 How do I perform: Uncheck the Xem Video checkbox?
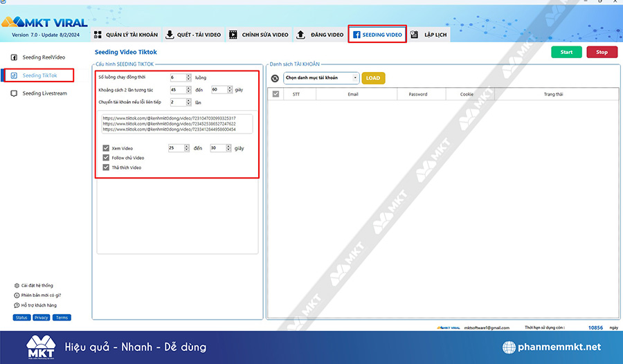[x=106, y=148]
